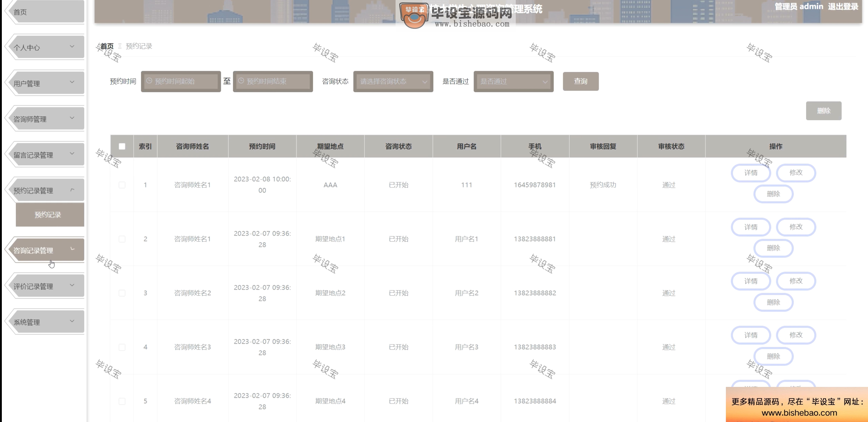Click the AAA location cell

tap(330, 185)
